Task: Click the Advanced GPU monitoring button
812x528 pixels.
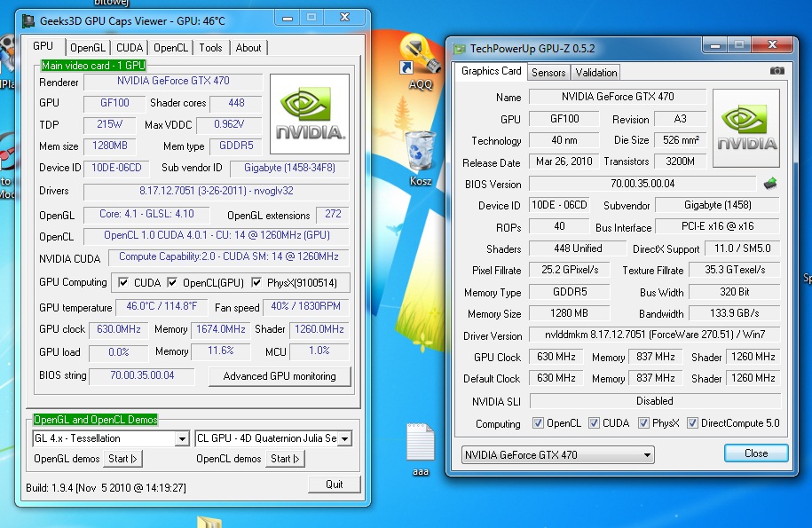Action: [280, 376]
